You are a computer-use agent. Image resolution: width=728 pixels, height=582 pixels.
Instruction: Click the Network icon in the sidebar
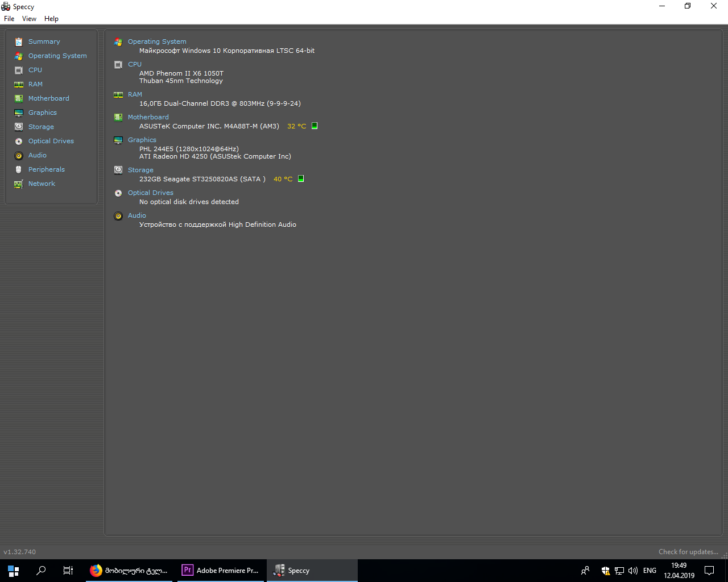19,184
